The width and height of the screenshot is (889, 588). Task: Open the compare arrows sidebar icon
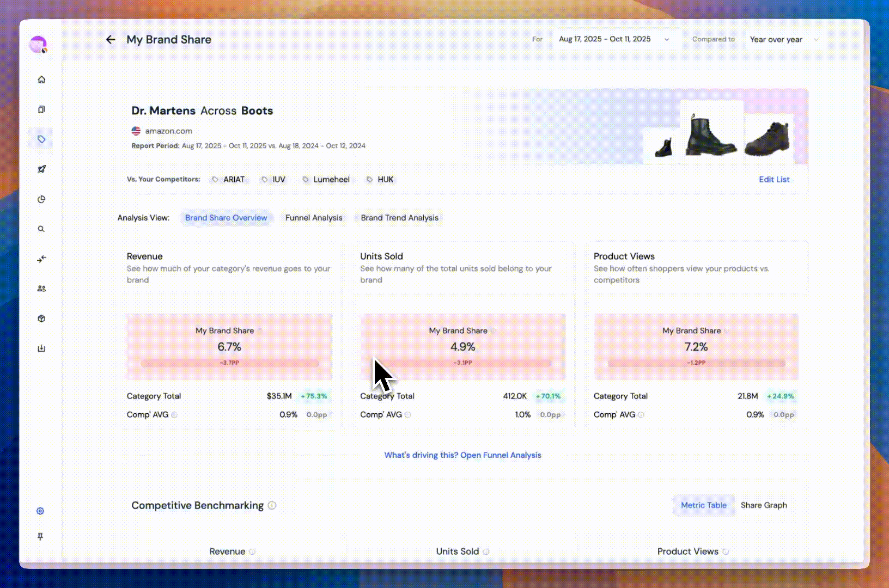coord(41,259)
